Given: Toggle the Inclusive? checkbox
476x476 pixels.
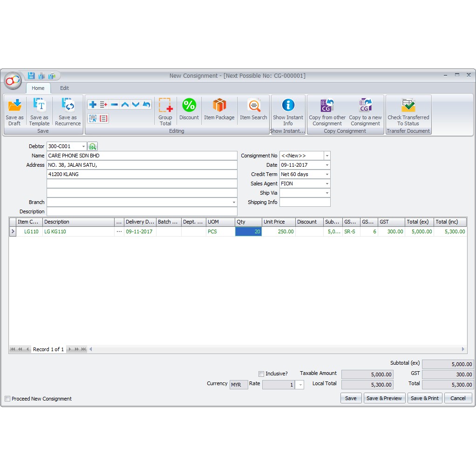Looking at the screenshot, I should (261, 374).
